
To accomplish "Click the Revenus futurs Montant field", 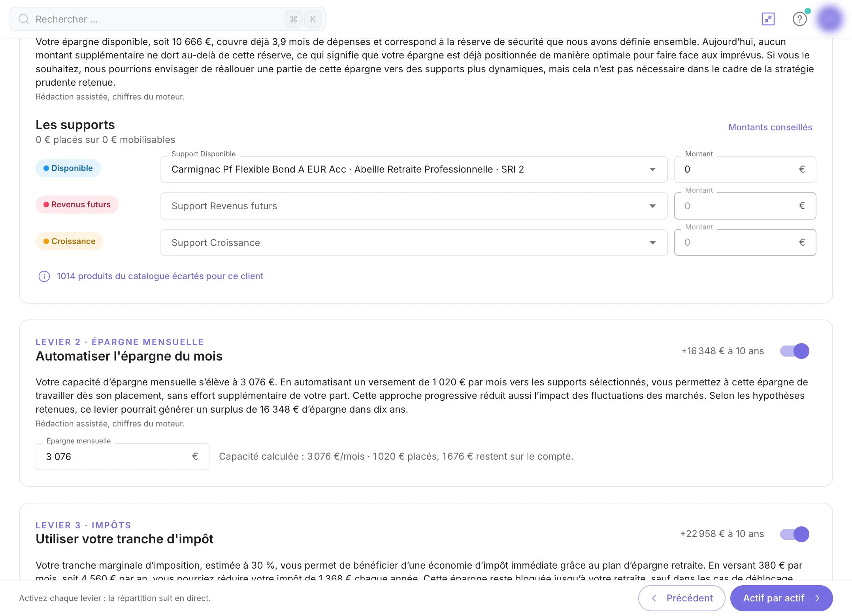I will tap(745, 206).
